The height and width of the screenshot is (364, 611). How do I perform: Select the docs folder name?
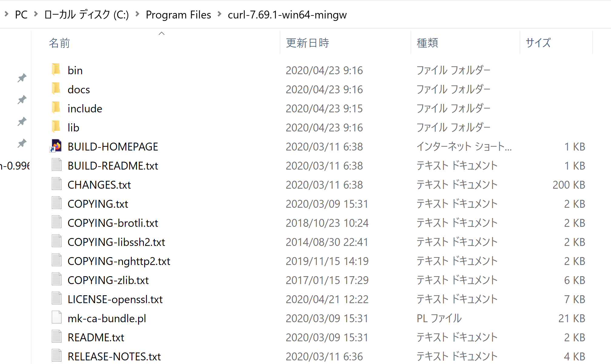click(79, 89)
